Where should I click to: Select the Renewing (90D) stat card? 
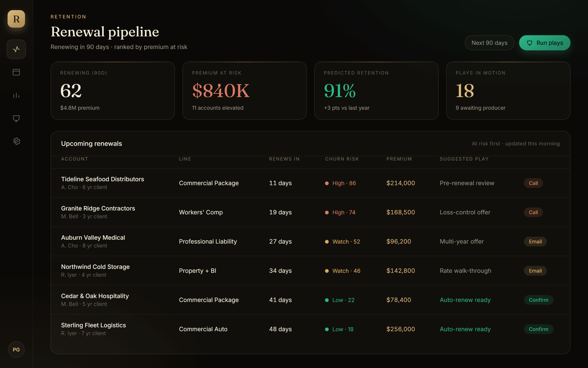pyautogui.click(x=113, y=91)
